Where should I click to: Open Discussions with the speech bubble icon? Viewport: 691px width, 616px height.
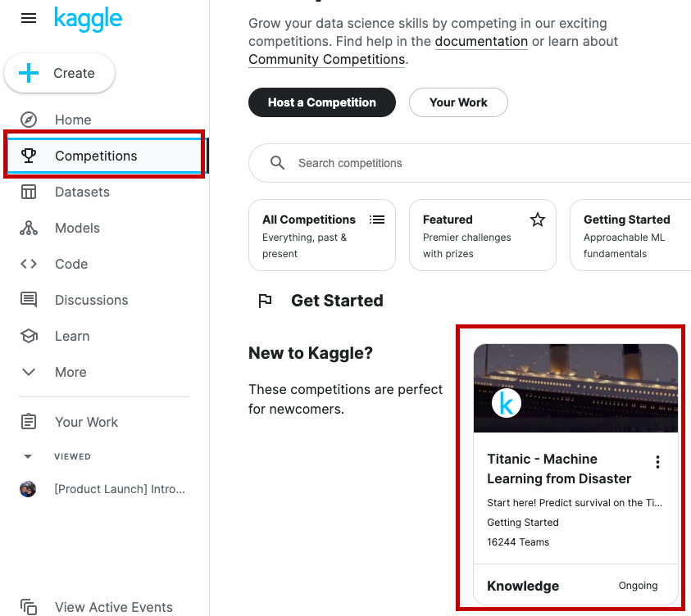[x=30, y=300]
